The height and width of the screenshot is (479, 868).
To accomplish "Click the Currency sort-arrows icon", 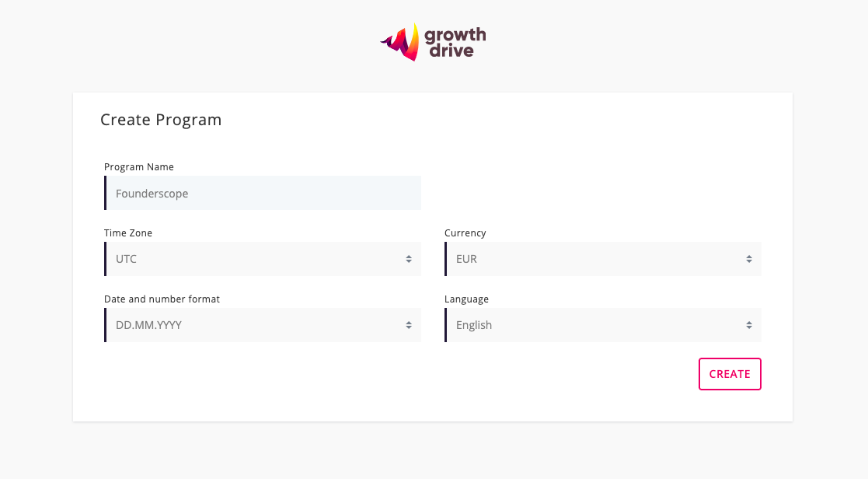I will point(749,259).
